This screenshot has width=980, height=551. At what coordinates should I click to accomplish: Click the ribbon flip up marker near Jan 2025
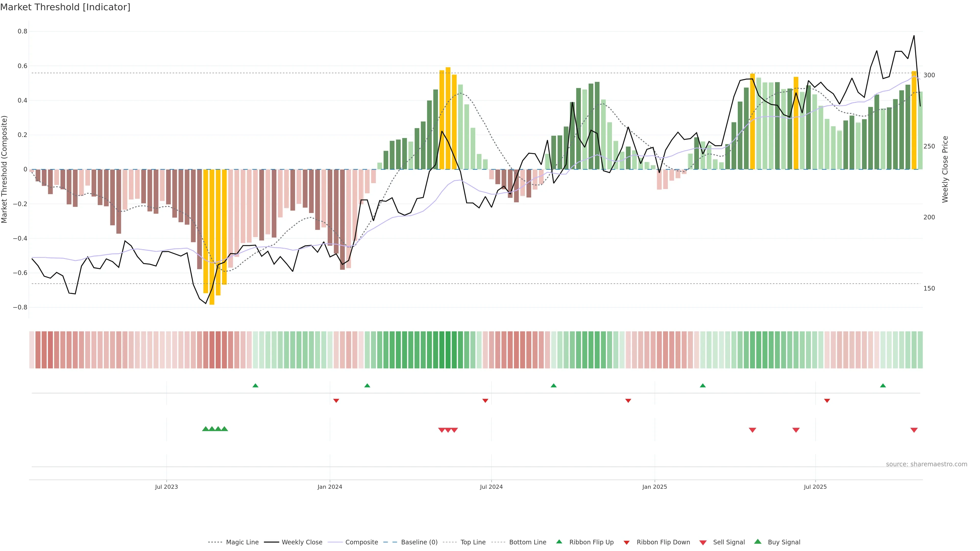[703, 386]
